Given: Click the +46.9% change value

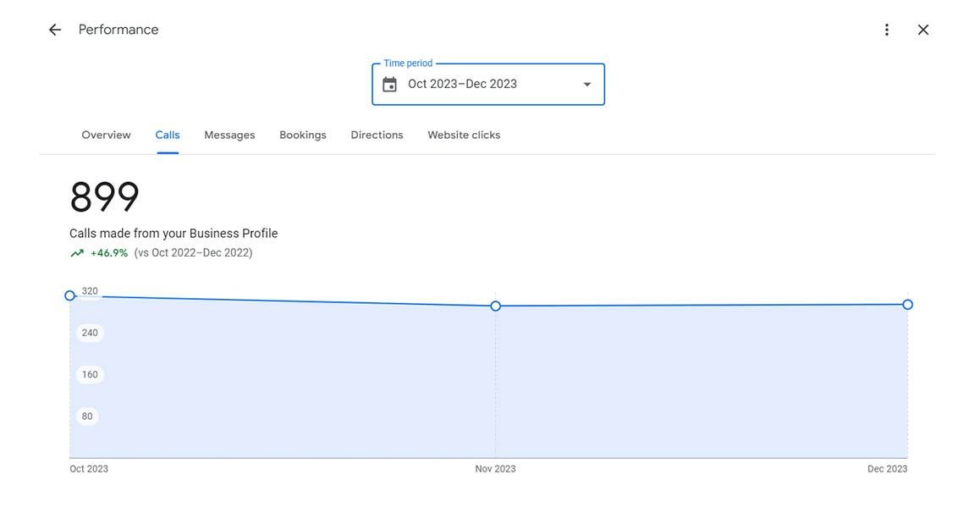Looking at the screenshot, I should [x=109, y=253].
